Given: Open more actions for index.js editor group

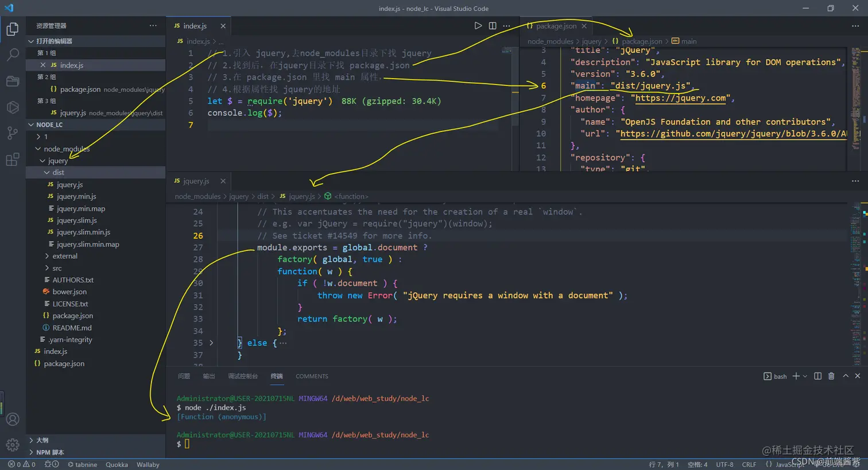Looking at the screenshot, I should 506,26.
